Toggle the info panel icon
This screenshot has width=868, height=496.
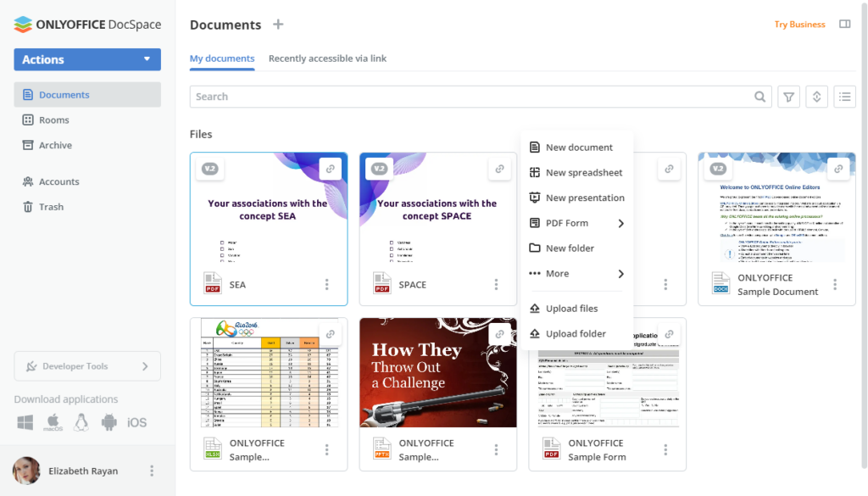click(x=844, y=25)
